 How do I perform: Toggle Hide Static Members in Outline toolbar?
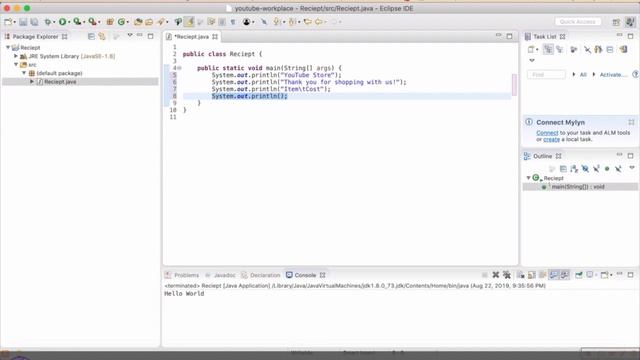coord(596,169)
